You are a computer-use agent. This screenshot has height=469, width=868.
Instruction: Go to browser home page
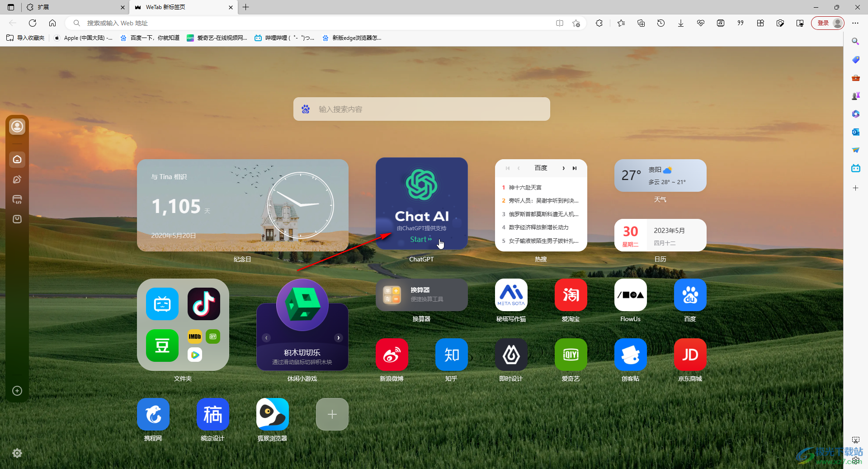point(52,23)
